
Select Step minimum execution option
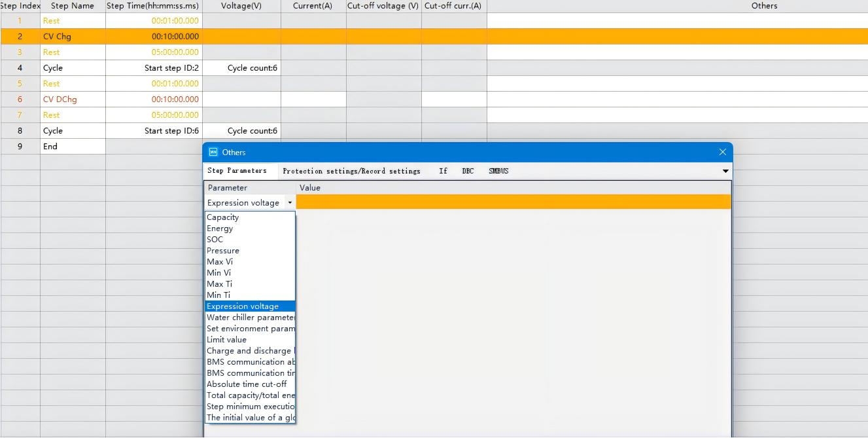250,407
